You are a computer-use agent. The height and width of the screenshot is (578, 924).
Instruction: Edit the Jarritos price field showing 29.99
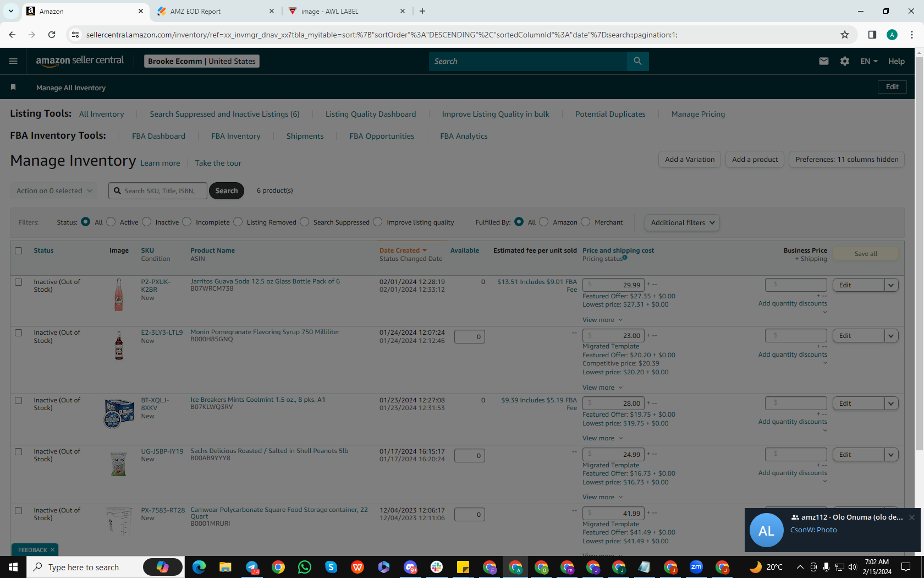(x=613, y=285)
